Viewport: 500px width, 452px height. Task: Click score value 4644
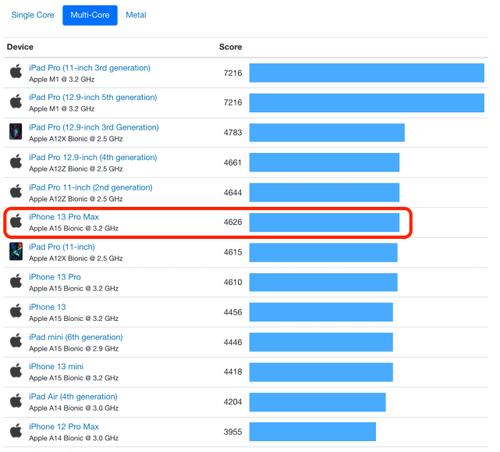click(x=233, y=192)
